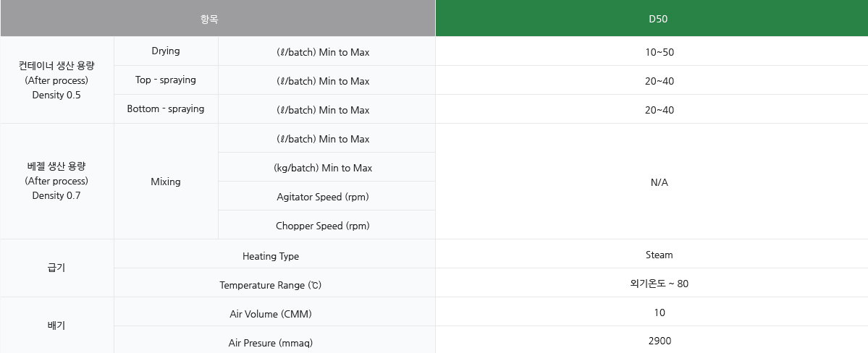Select the Chopper Speed (rpm) row

(323, 226)
